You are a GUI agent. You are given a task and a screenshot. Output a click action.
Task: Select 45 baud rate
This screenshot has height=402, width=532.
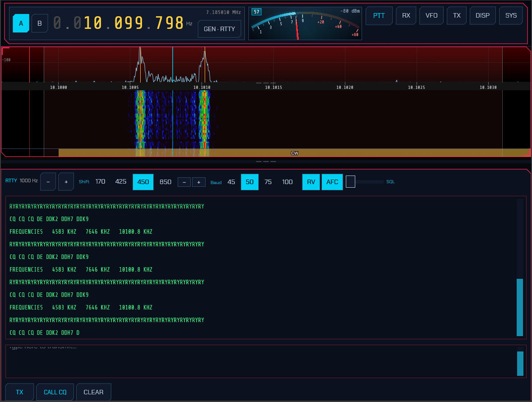pos(231,182)
